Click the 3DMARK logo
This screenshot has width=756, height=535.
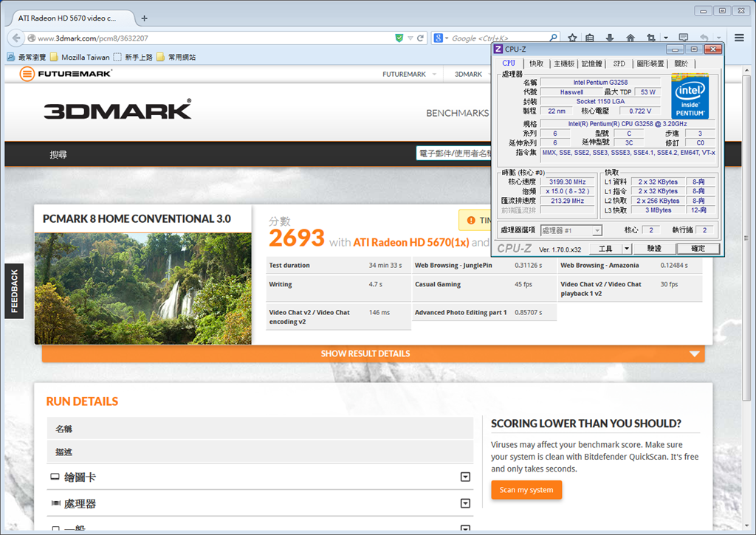point(117,109)
